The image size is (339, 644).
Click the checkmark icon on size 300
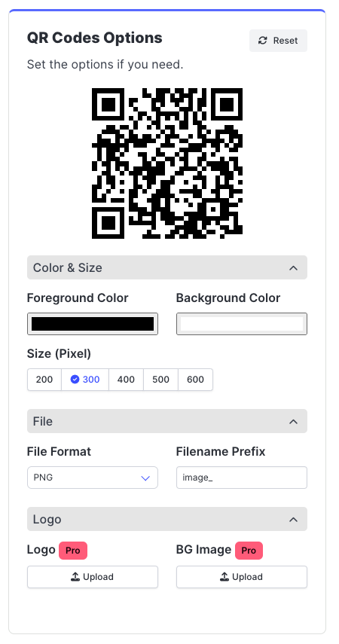[75, 380]
